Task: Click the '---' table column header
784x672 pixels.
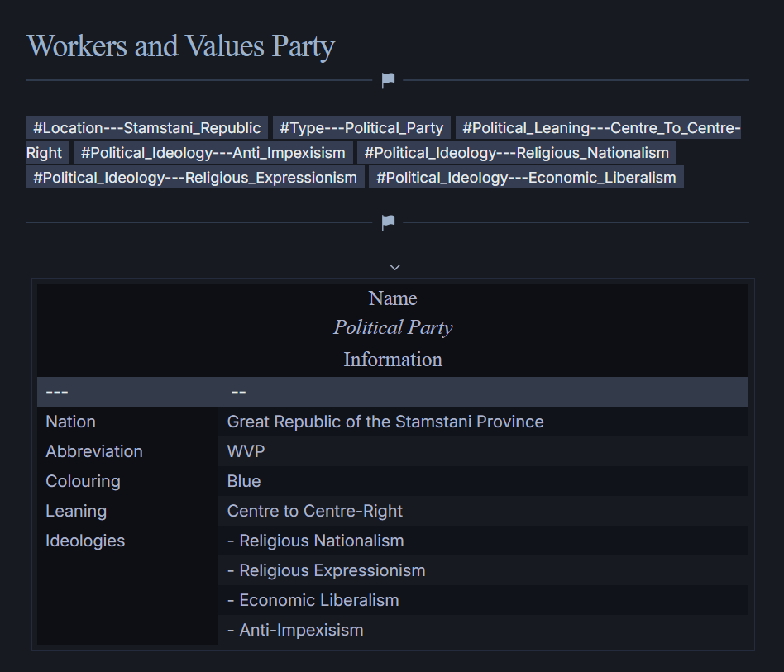Action: [x=57, y=392]
